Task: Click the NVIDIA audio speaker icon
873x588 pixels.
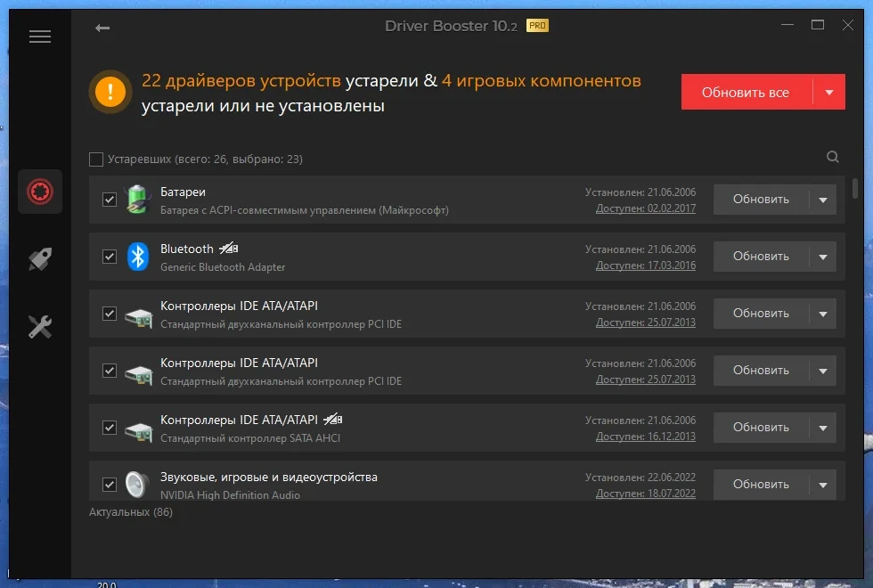Action: [137, 485]
